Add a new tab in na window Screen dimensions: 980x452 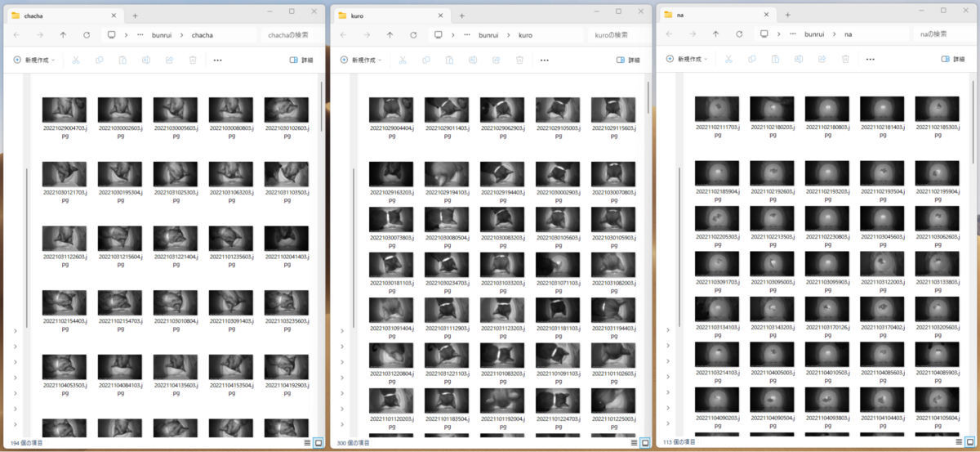click(x=787, y=14)
